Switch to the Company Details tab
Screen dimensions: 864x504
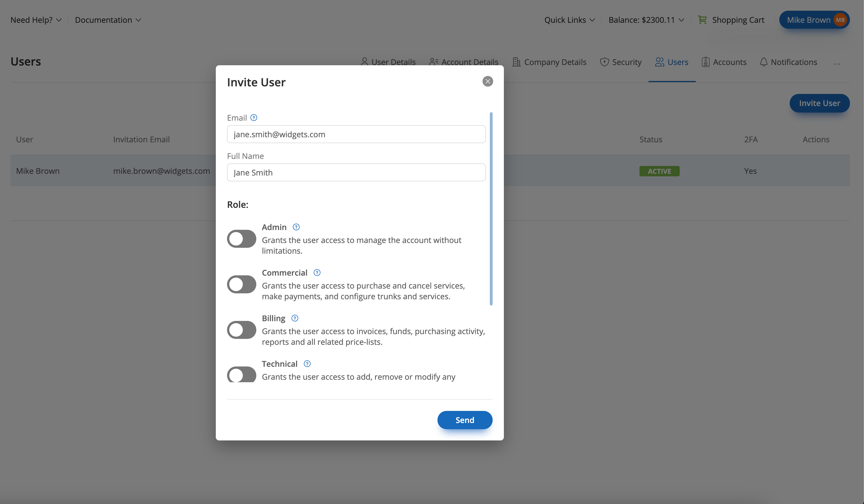pos(549,62)
